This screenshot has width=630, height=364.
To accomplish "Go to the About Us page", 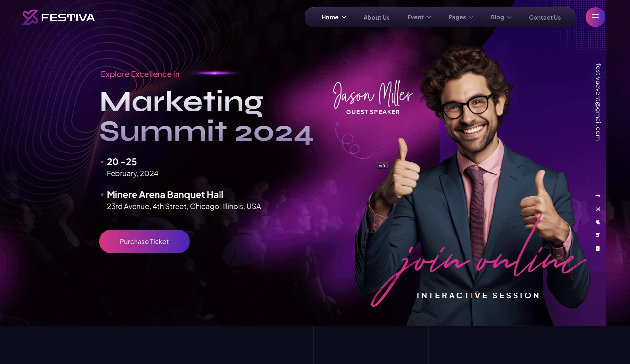I will 376,17.
